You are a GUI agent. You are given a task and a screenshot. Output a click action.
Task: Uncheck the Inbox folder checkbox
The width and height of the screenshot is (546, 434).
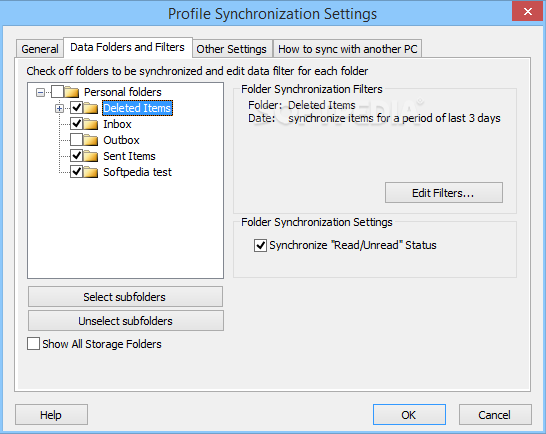coord(76,124)
